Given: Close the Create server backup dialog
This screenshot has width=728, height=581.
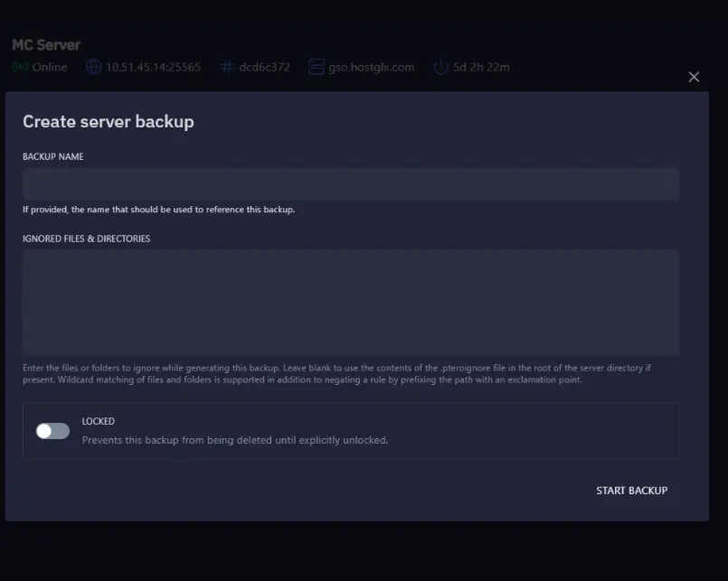Looking at the screenshot, I should click(x=694, y=77).
